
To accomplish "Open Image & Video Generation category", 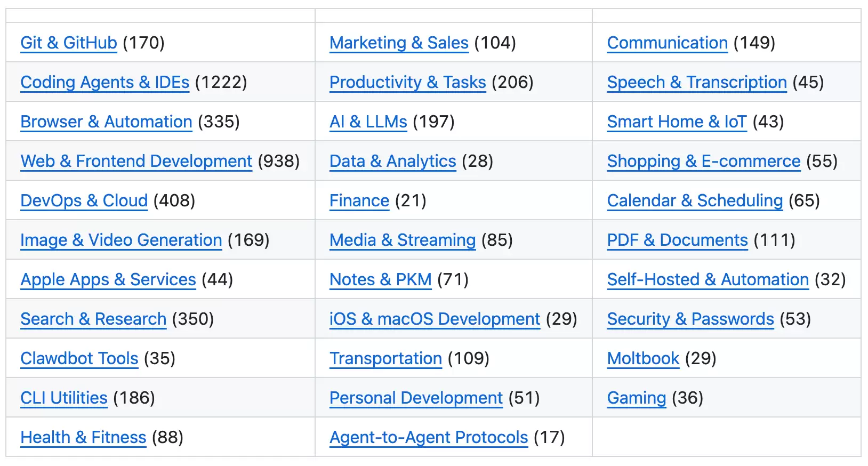I will pos(121,240).
